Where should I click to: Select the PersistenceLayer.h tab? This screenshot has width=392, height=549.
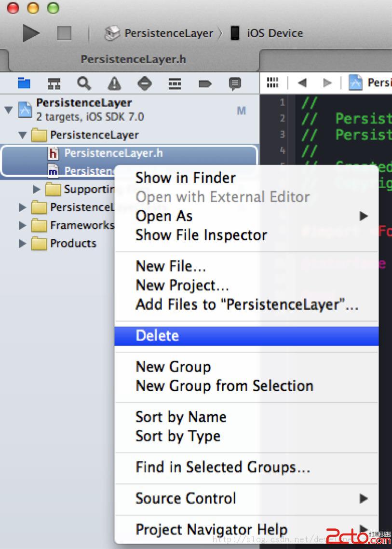point(134,59)
